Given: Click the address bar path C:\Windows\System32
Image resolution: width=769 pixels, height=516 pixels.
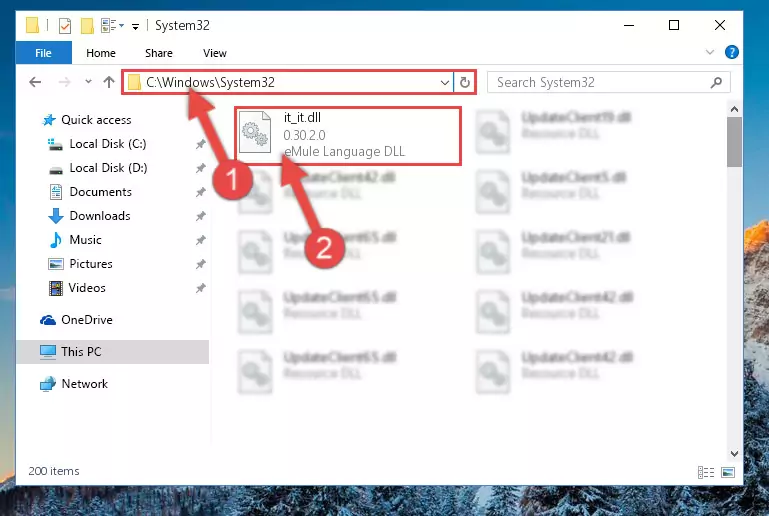Looking at the screenshot, I should tap(210, 82).
